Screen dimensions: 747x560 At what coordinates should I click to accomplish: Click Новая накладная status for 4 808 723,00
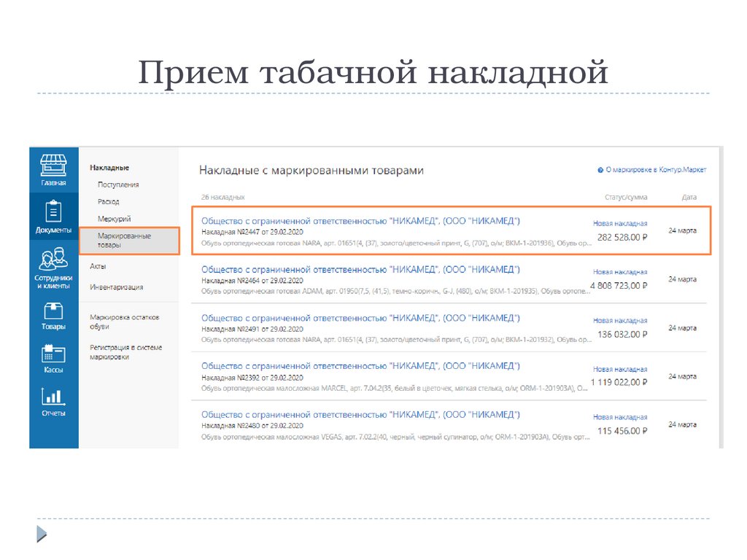[620, 272]
